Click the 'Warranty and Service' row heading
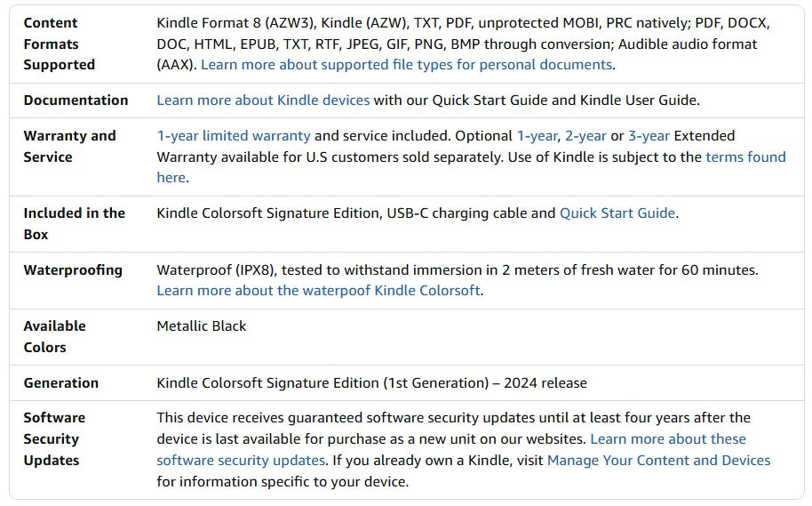 tap(69, 147)
